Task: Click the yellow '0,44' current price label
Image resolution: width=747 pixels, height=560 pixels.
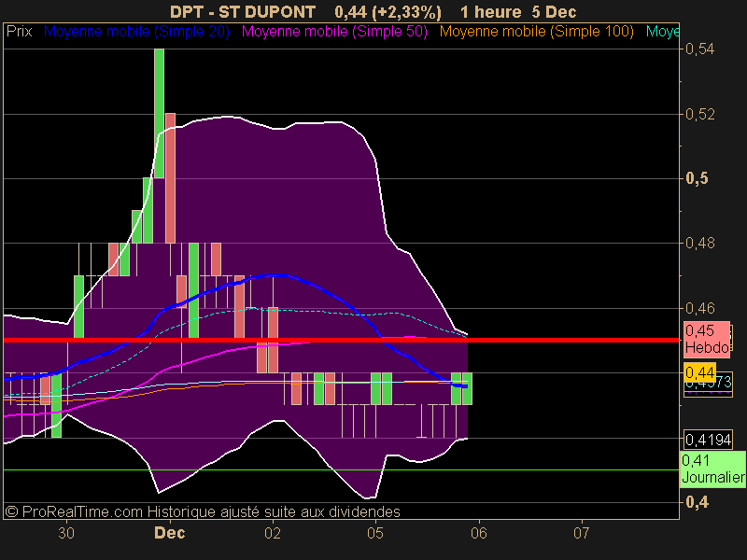Action: pos(699,372)
